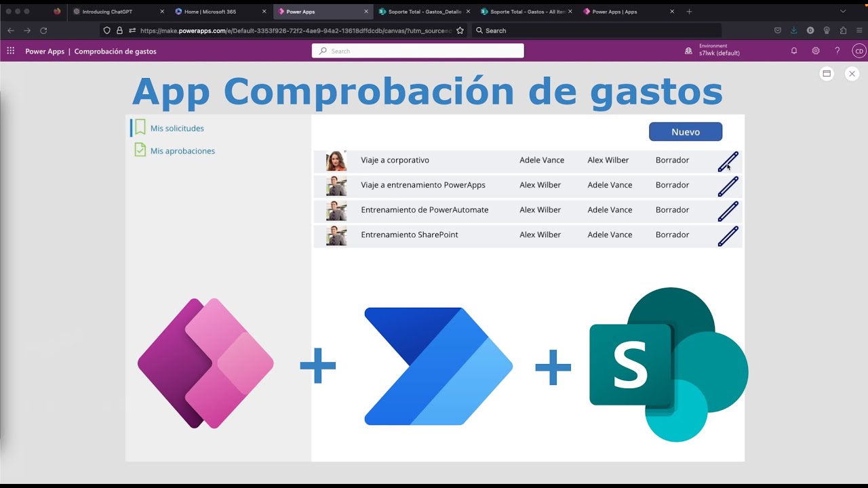Open the browser hamburger menu
This screenshot has width=868, height=488.
(859, 30)
